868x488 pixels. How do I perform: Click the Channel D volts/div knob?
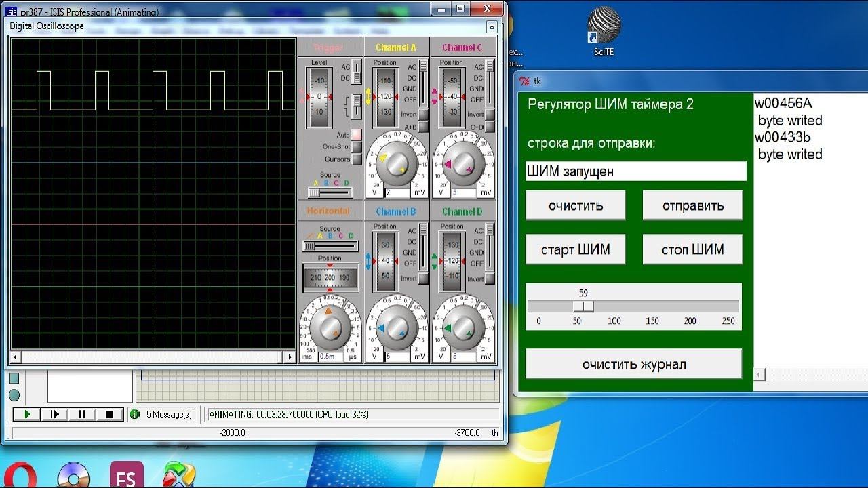[x=463, y=329]
